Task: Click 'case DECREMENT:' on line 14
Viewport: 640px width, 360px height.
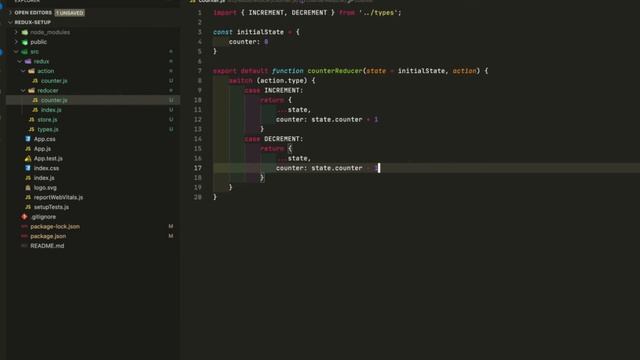Action: pyautogui.click(x=274, y=139)
